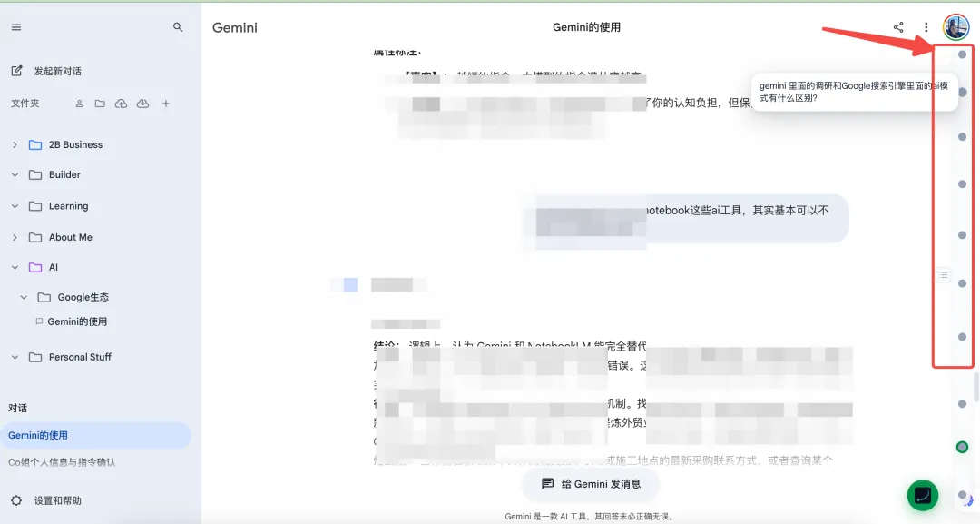The height and width of the screenshot is (524, 980).
Task: Click the settings gear icon
Action: pos(16,501)
